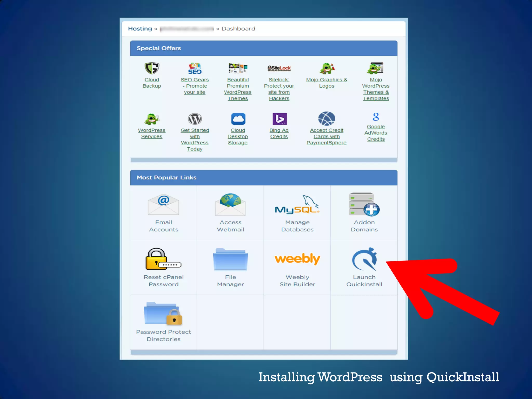Click the WordPress Services link

pos(152,133)
